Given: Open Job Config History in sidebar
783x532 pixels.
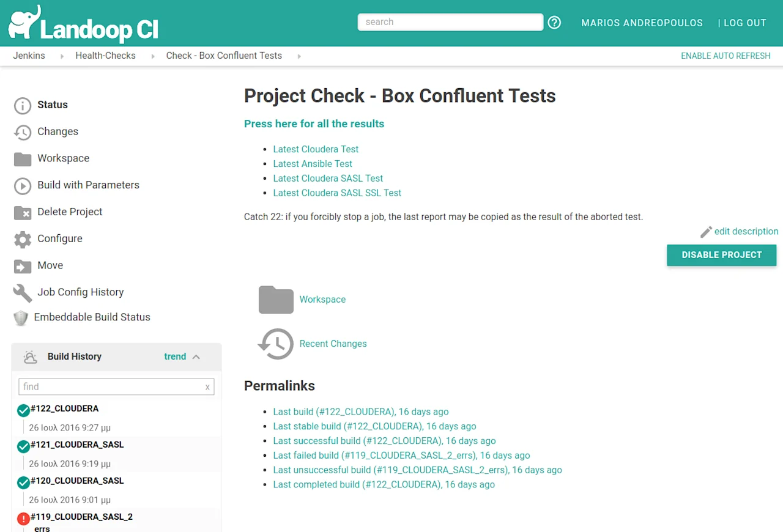Looking at the screenshot, I should [x=80, y=292].
